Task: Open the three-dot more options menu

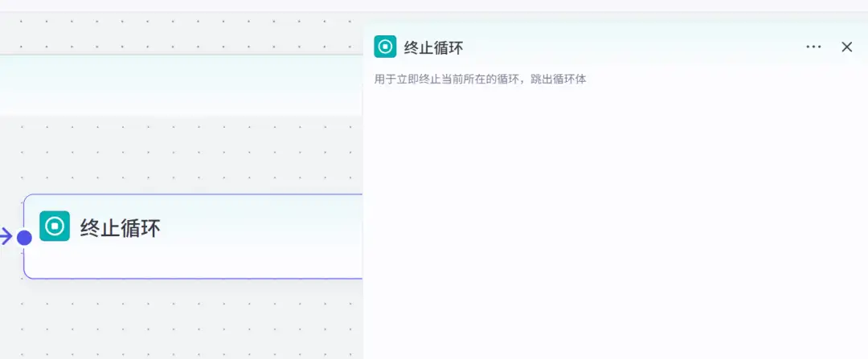Action: tap(813, 47)
